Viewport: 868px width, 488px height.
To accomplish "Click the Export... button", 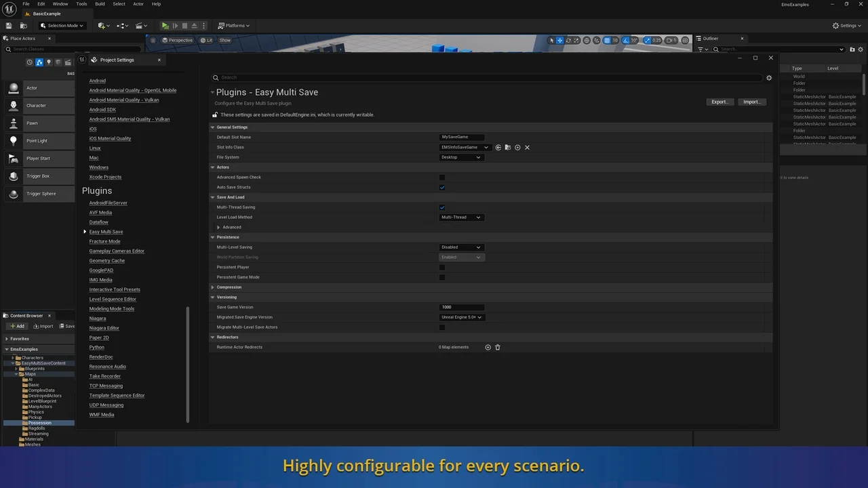I will [x=719, y=102].
